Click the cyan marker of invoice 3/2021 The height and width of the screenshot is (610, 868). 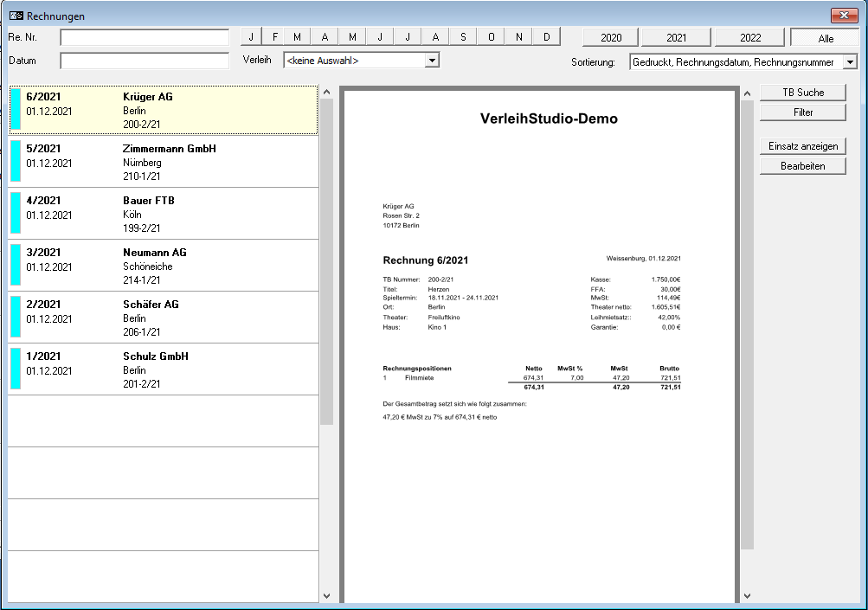(15, 266)
